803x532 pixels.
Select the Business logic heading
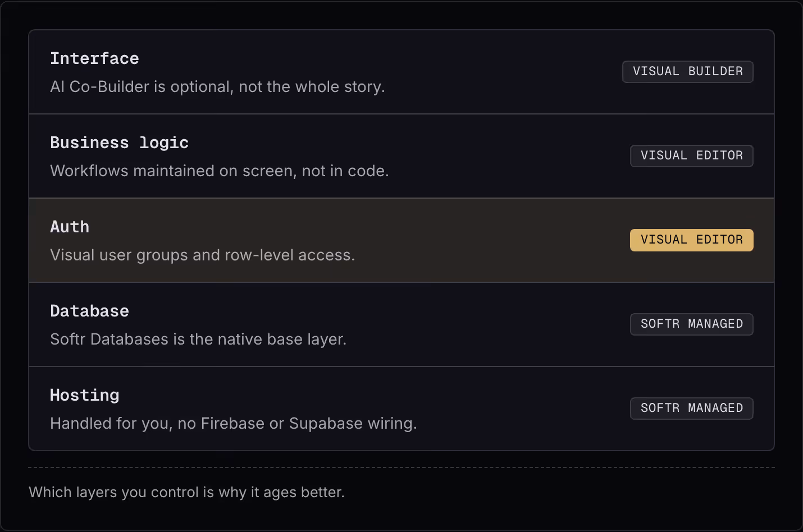119,143
